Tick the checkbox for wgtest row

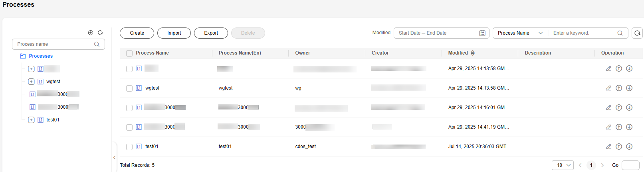tap(129, 88)
